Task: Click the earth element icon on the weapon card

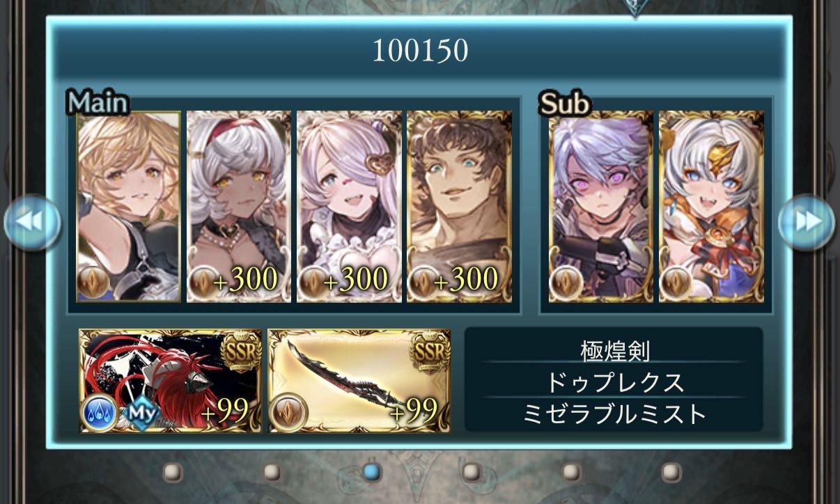Action: (x=288, y=411)
